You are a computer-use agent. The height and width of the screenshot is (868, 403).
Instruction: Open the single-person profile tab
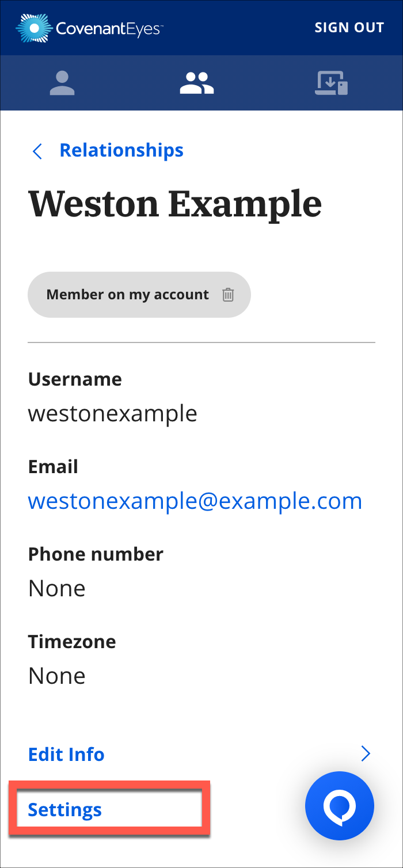(x=62, y=83)
